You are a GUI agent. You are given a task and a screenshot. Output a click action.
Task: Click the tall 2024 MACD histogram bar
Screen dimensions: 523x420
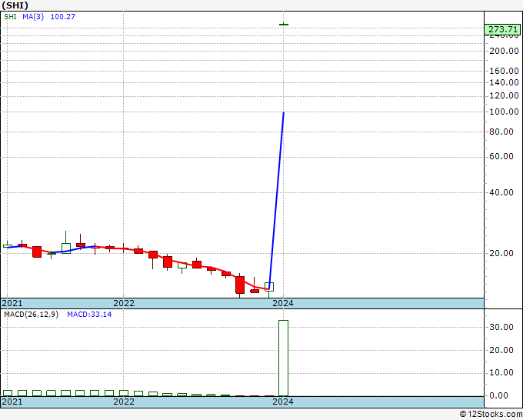click(x=284, y=358)
